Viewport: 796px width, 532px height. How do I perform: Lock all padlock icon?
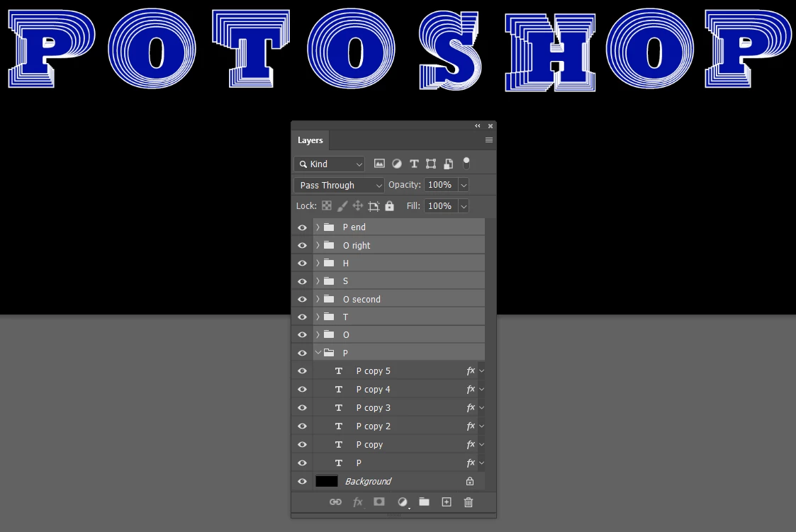point(389,205)
